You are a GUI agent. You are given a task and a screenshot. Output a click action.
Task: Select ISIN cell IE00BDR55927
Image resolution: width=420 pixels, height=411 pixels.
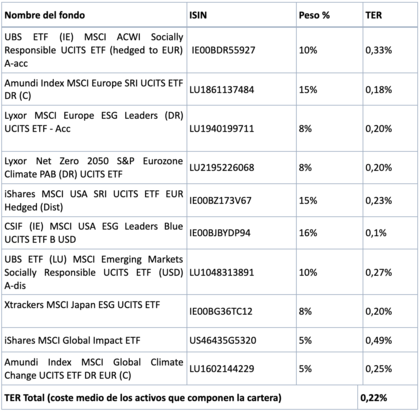[x=223, y=50]
